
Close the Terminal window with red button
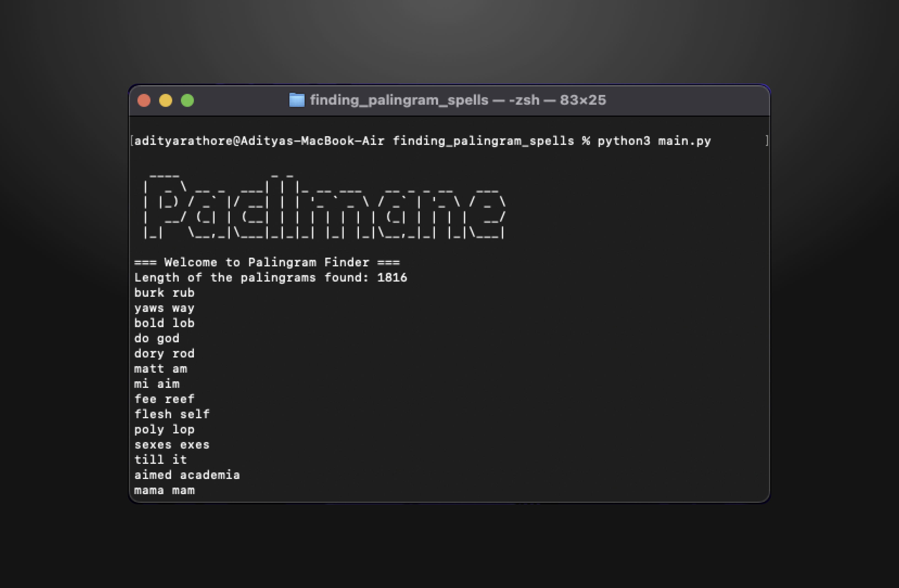click(x=144, y=100)
